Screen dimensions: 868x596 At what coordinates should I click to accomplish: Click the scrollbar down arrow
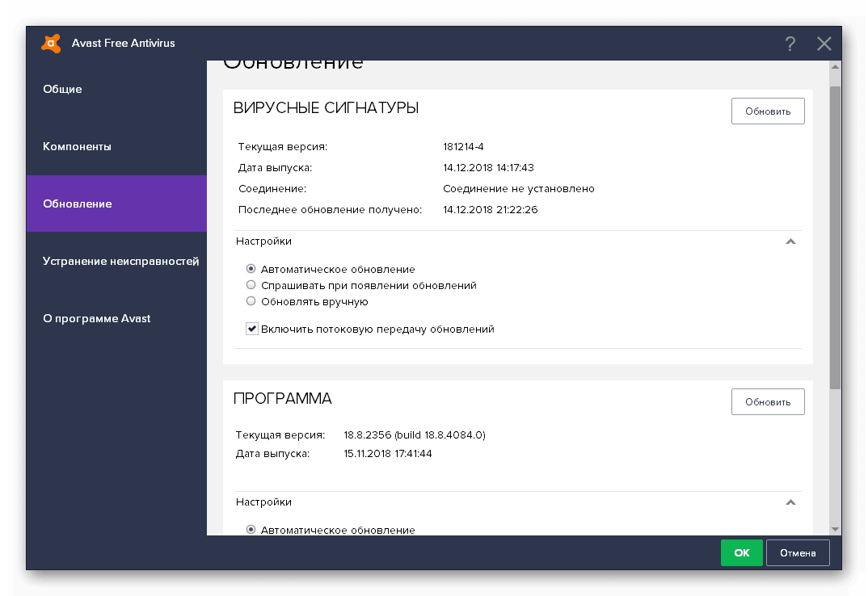835,527
